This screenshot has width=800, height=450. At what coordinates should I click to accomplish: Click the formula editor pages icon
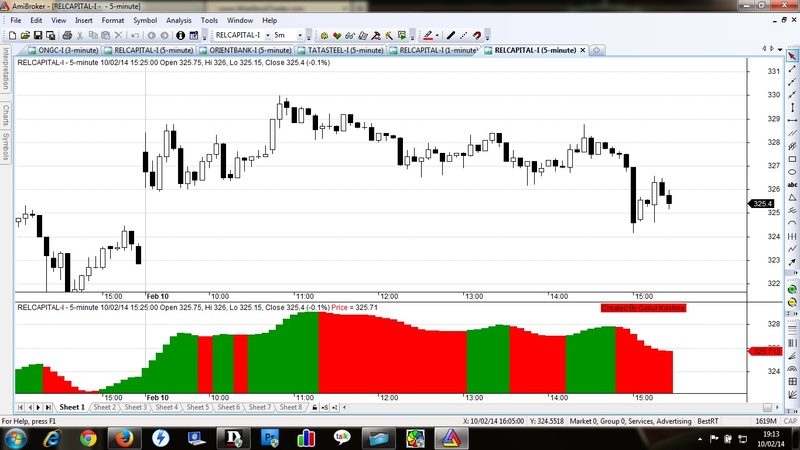[363, 35]
